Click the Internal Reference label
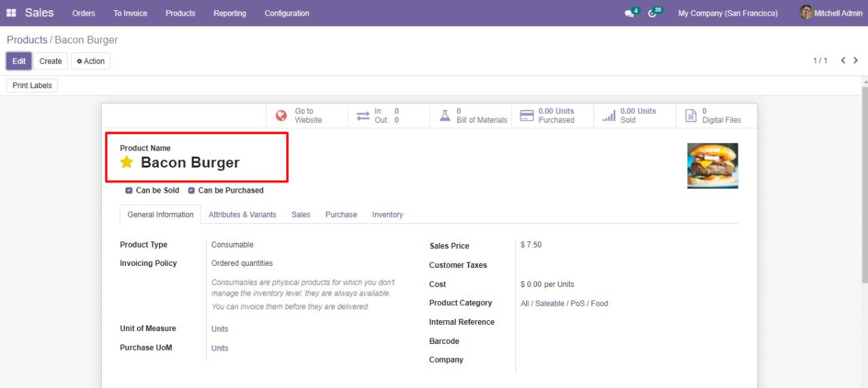This screenshot has height=388, width=868. click(462, 322)
